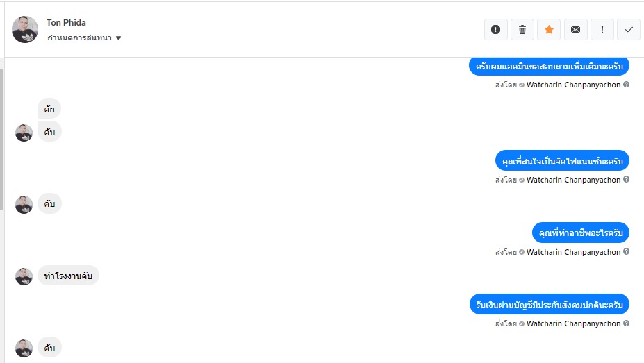Click the blue คุณพี่ทำอาชีพอะไรครับ message bubble
This screenshot has width=644, height=363.
[580, 232]
